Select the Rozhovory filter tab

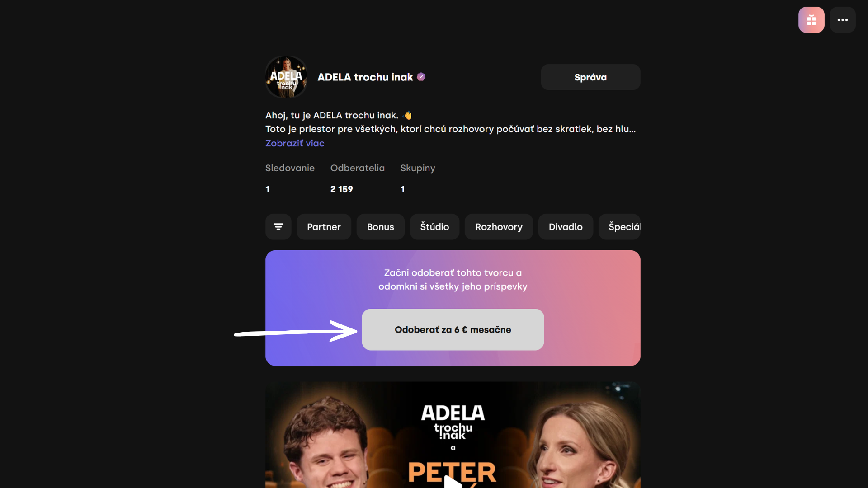(x=499, y=227)
